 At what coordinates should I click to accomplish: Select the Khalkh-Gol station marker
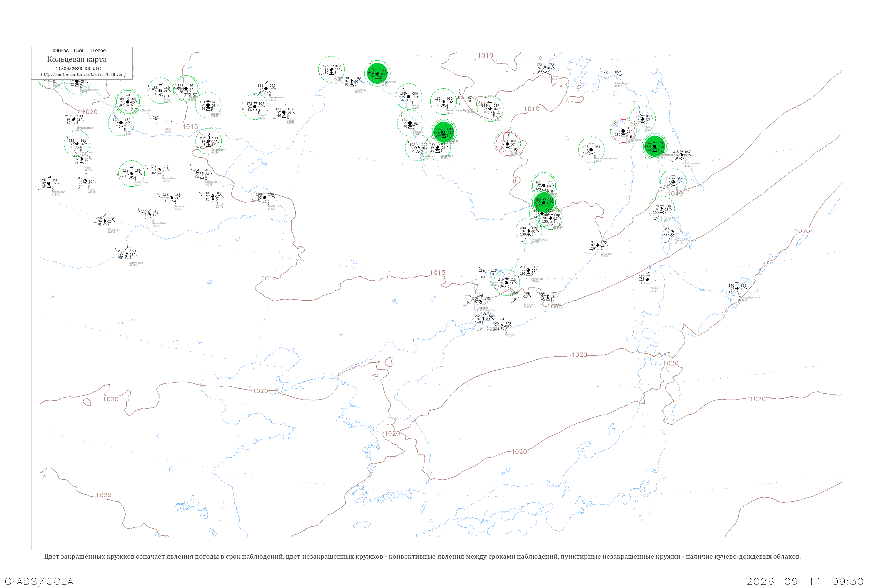264,198
